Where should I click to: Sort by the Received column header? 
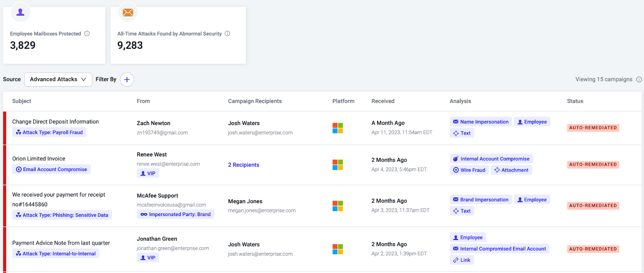(x=383, y=101)
